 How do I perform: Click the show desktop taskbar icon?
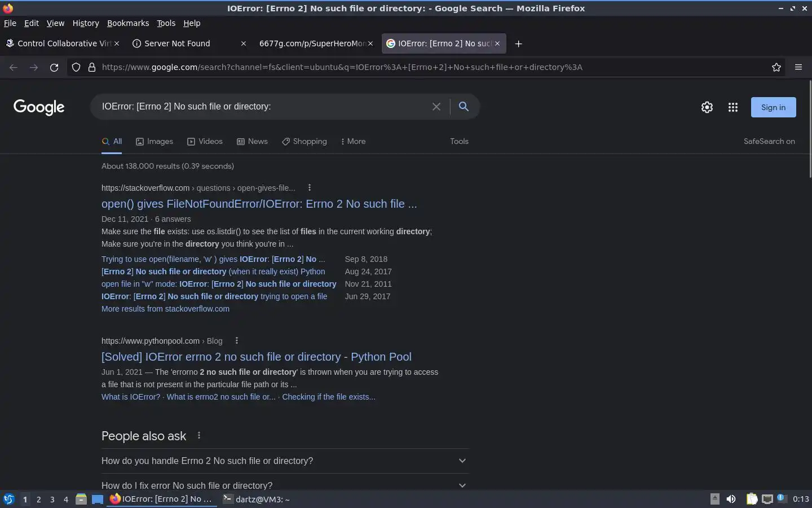(x=98, y=499)
